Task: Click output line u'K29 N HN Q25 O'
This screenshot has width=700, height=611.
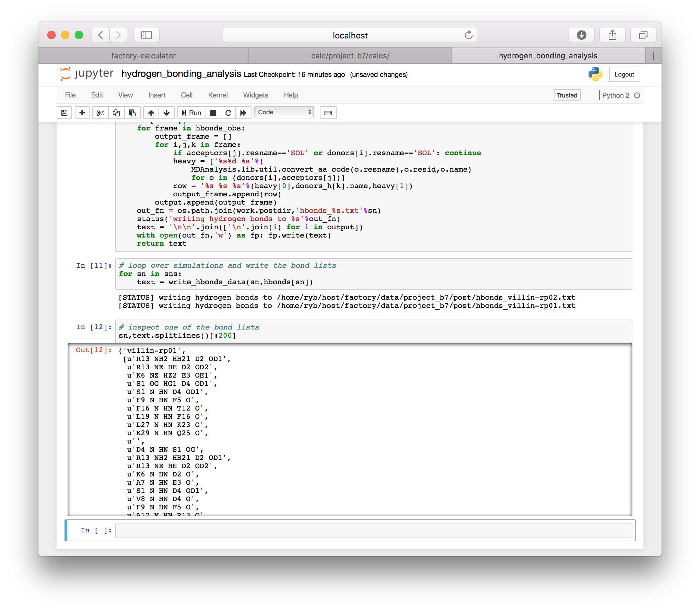Action: pyautogui.click(x=167, y=433)
